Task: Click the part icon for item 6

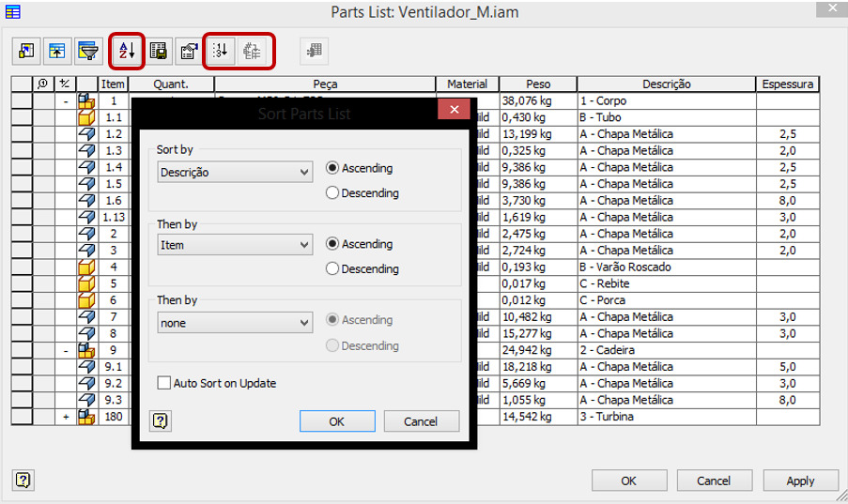Action: point(86,300)
